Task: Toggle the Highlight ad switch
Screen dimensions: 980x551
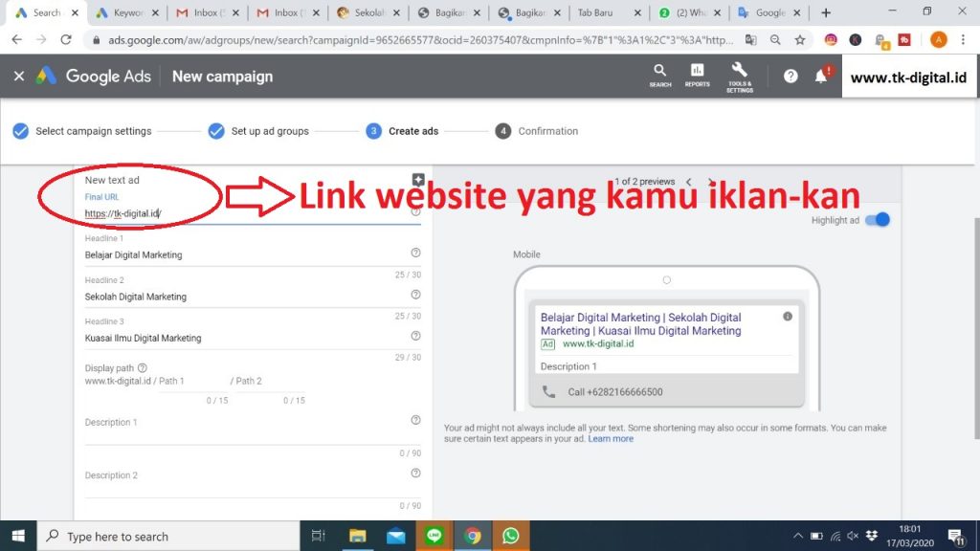Action: coord(877,220)
